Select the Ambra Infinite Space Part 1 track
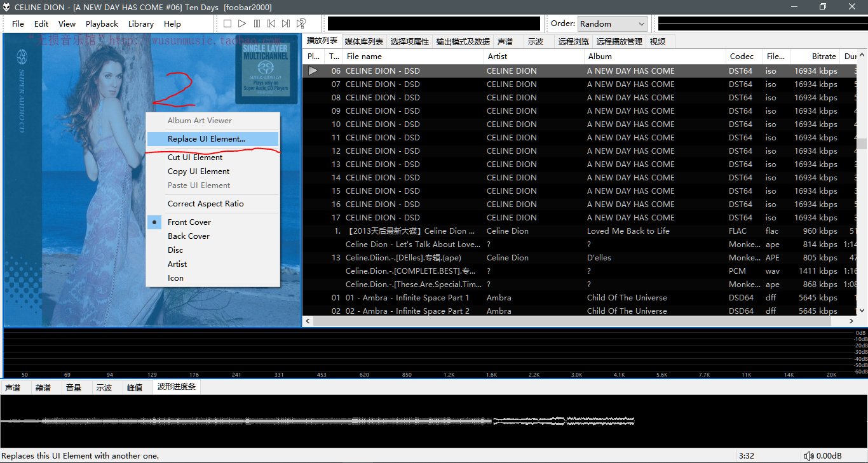Image resolution: width=868 pixels, height=463 pixels. click(x=407, y=298)
